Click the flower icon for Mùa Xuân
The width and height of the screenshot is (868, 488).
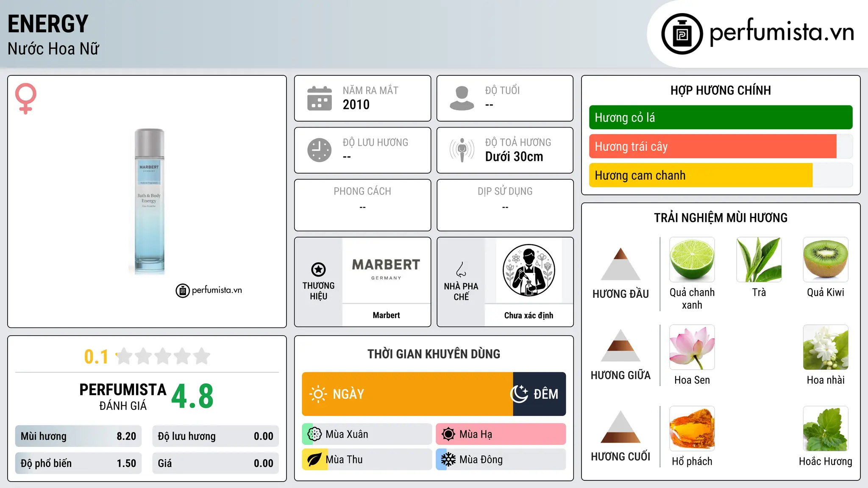tap(314, 434)
